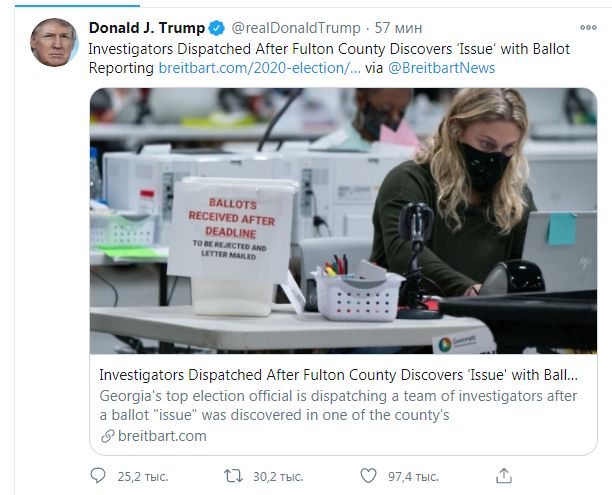Open the Donald J. Trump profile avatar
The height and width of the screenshot is (495, 612).
pyautogui.click(x=53, y=43)
